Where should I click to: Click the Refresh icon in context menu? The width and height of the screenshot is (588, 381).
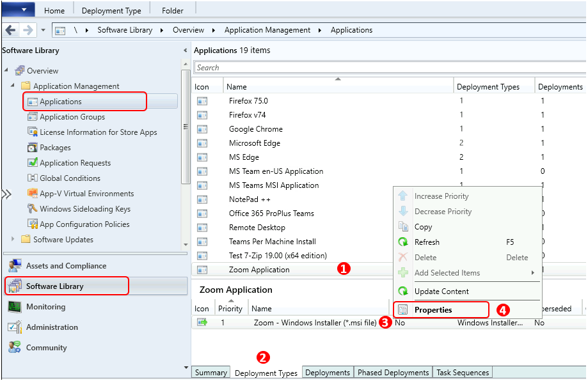click(x=403, y=242)
